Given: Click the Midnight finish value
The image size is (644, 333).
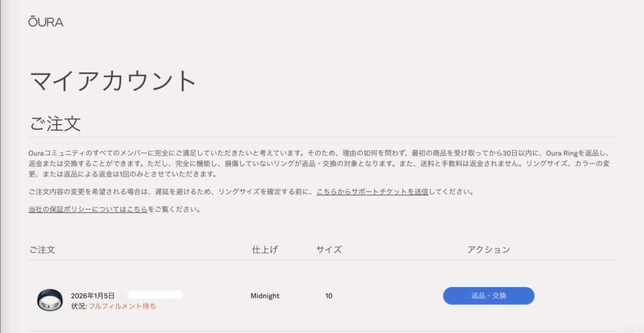Looking at the screenshot, I should click(265, 296).
